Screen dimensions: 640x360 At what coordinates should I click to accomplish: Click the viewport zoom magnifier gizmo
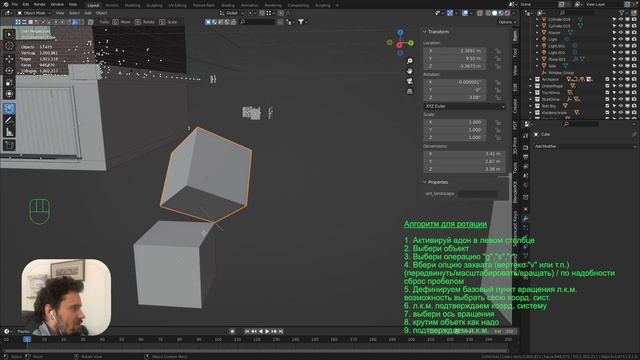point(409,61)
